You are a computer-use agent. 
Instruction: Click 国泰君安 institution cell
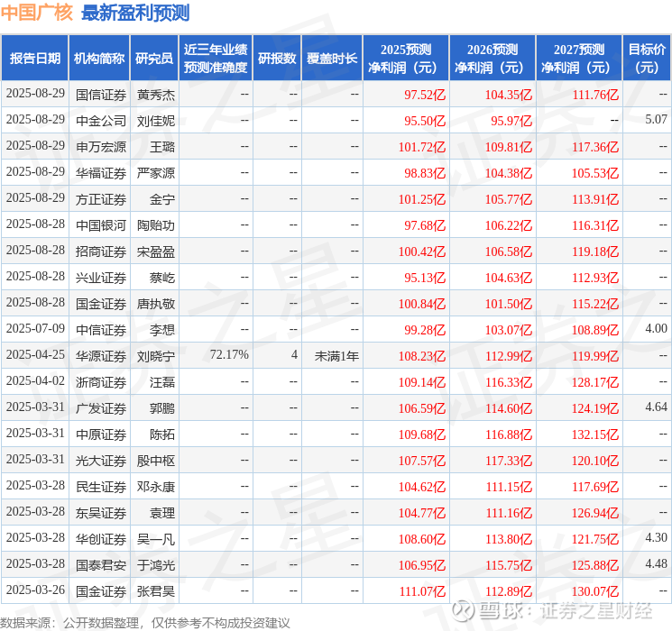(101, 565)
